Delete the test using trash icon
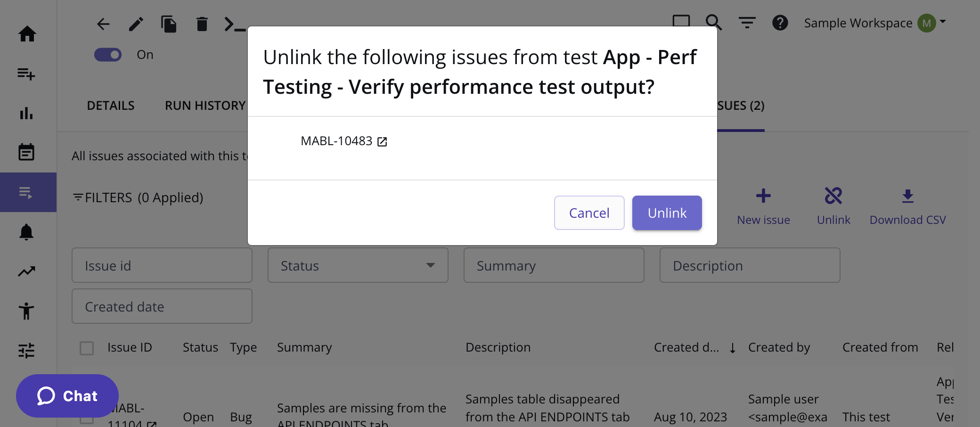980x427 pixels. [x=202, y=24]
